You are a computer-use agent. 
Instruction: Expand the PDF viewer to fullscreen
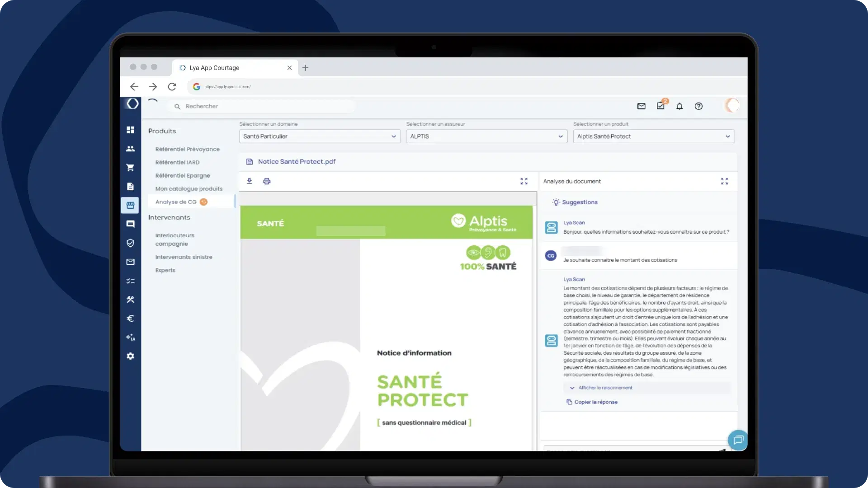tap(524, 181)
